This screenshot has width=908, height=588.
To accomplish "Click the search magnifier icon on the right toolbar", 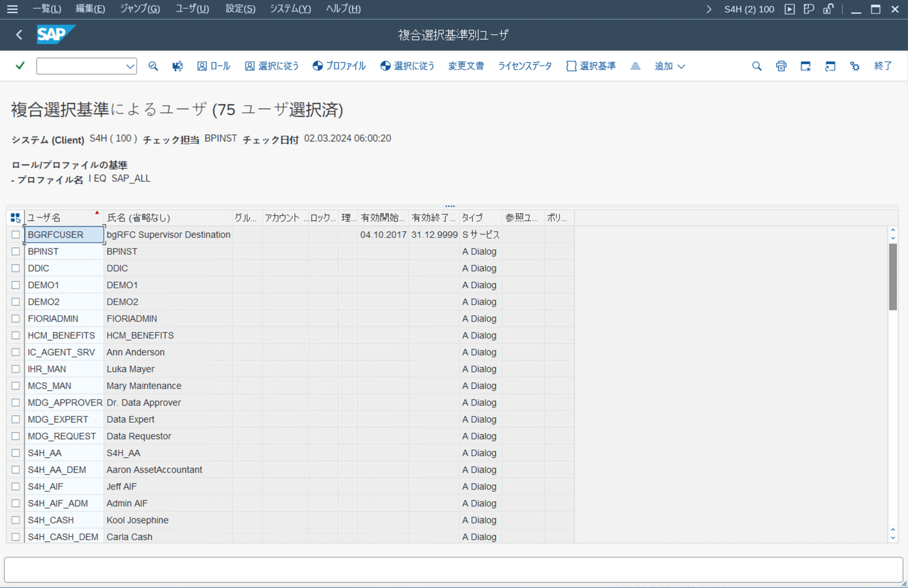I will click(x=757, y=66).
